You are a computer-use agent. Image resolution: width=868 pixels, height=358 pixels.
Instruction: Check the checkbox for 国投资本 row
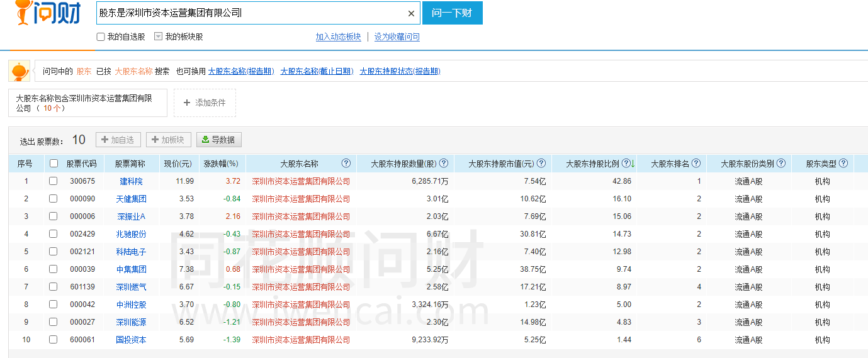[x=54, y=340]
